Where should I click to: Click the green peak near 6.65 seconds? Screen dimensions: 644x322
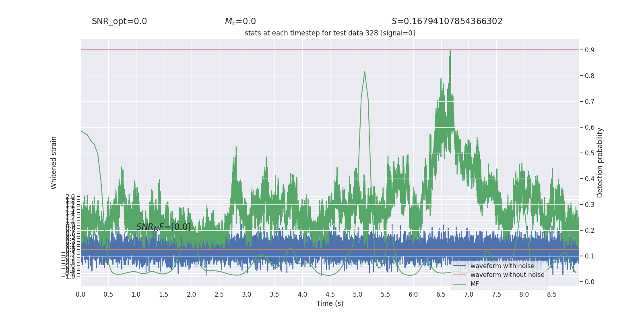point(450,52)
